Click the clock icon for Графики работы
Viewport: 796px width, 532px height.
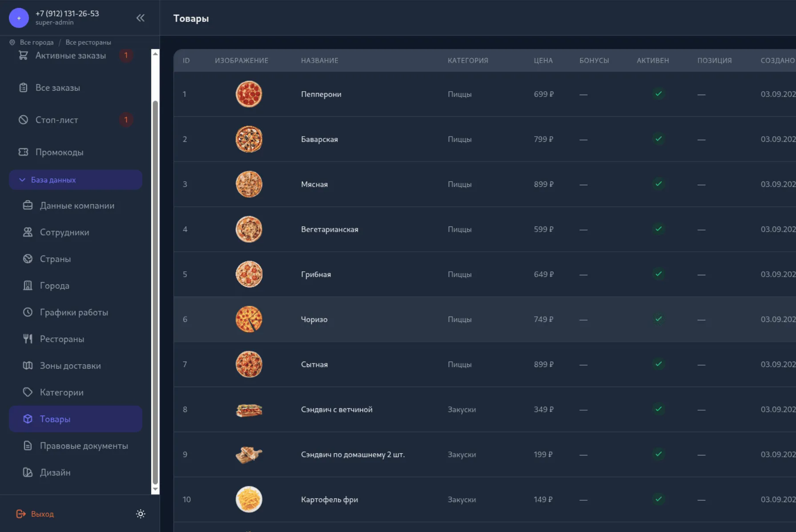click(x=28, y=312)
